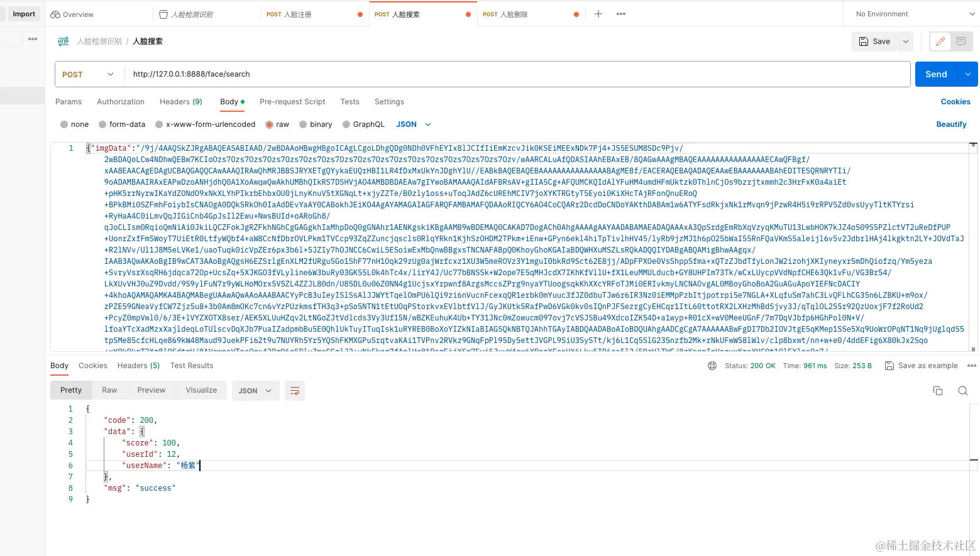Click the "msg": "success" response line
Viewport: 980px width, 556px height.
click(x=140, y=488)
